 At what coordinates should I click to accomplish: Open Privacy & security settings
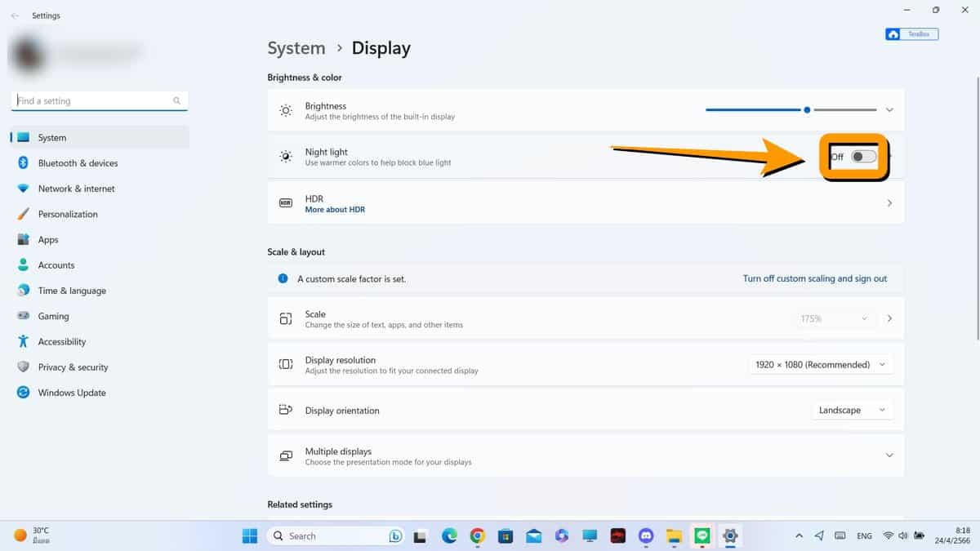[73, 367]
